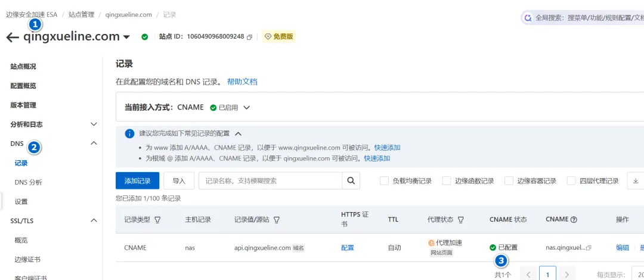Open the filter icon beside 代理状态

(461, 220)
